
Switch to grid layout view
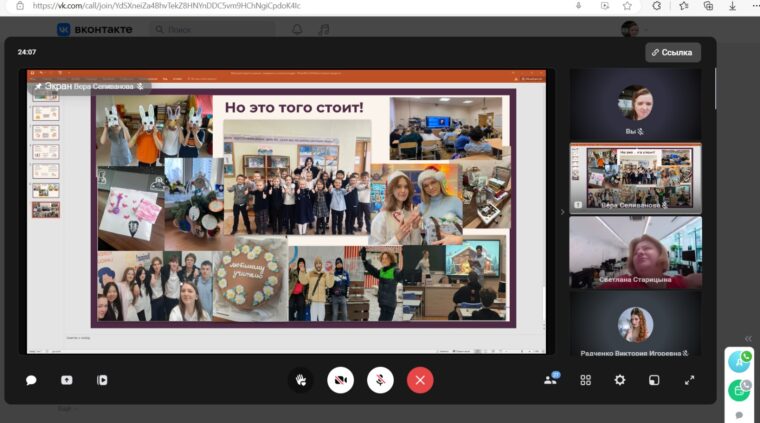tap(586, 380)
